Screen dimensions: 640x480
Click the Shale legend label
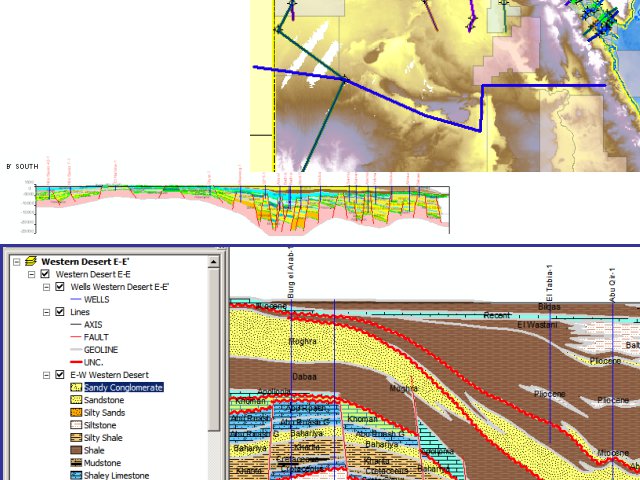coord(94,450)
